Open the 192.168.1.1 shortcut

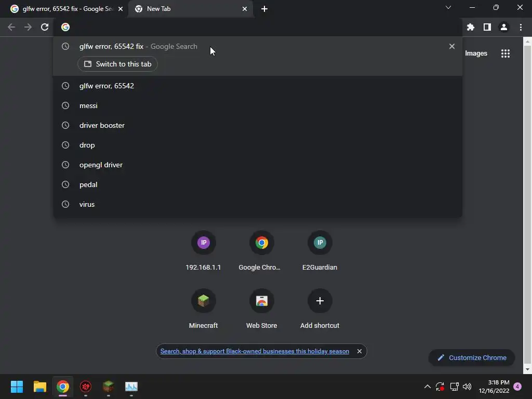203,251
